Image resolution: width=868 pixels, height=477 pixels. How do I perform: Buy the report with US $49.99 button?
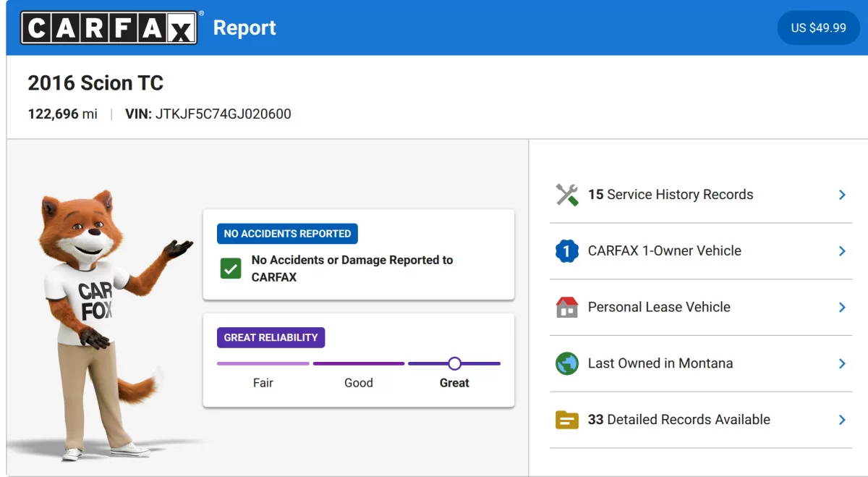point(818,28)
